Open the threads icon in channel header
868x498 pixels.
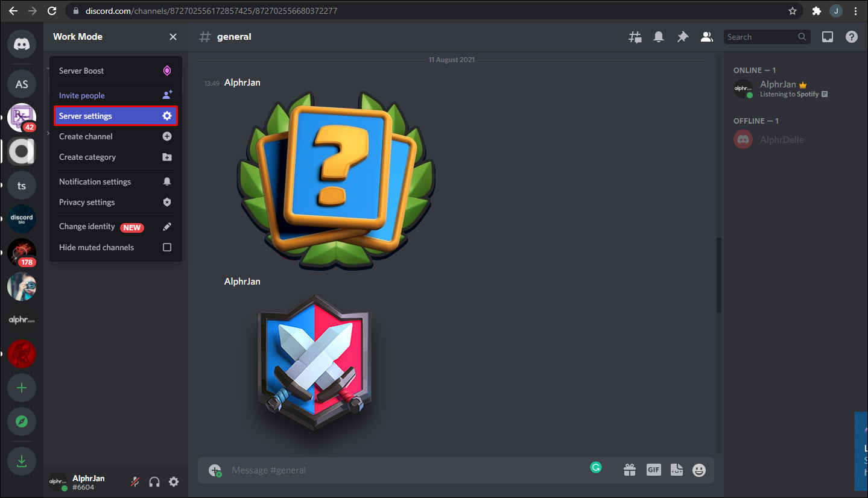[x=635, y=37]
